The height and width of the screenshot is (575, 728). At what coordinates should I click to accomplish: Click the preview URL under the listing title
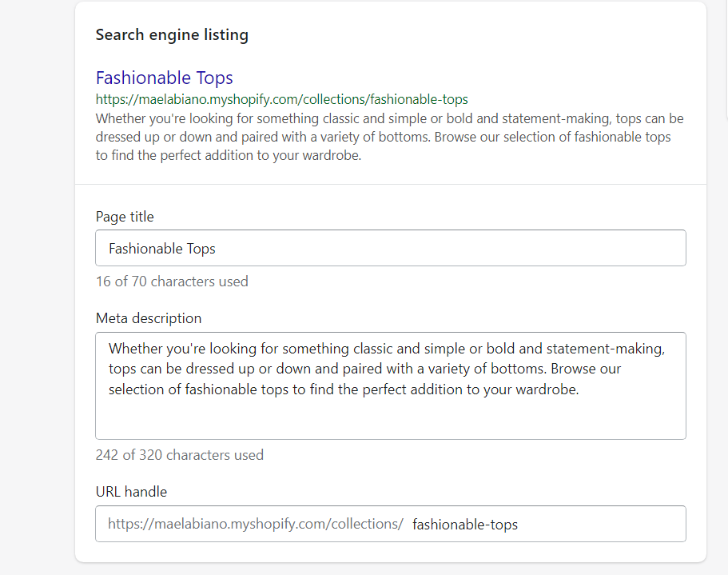pyautogui.click(x=281, y=99)
